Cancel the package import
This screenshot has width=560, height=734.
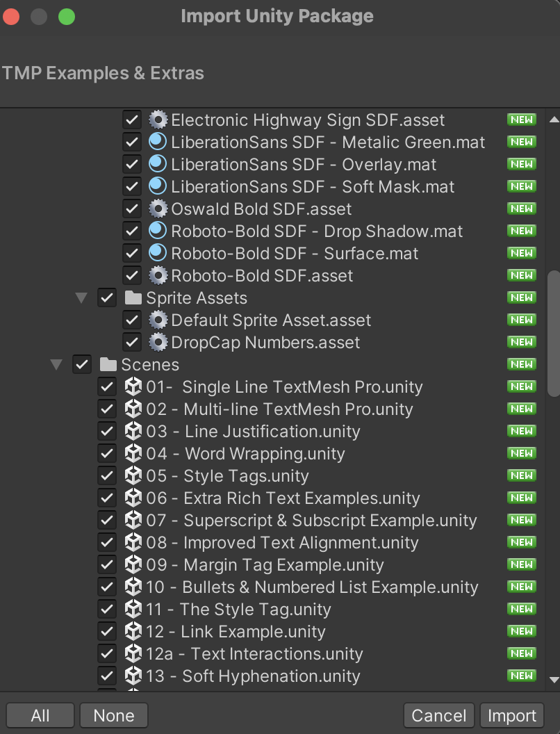tap(439, 715)
